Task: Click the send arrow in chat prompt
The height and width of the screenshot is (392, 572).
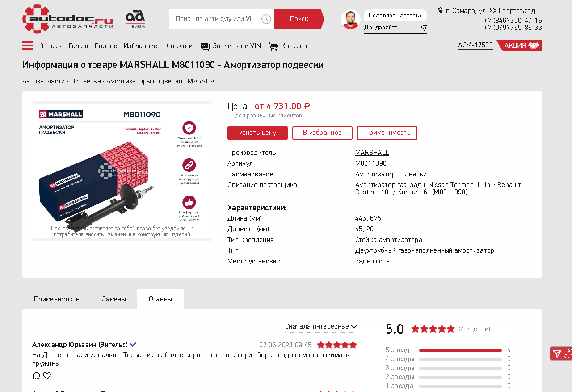Action: [423, 28]
